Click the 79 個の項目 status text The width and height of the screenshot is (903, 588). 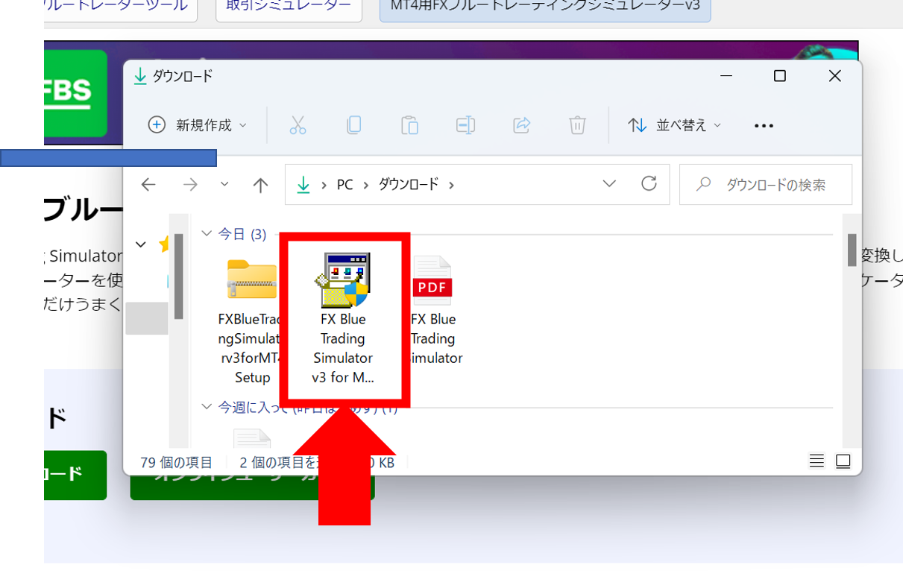(x=177, y=462)
